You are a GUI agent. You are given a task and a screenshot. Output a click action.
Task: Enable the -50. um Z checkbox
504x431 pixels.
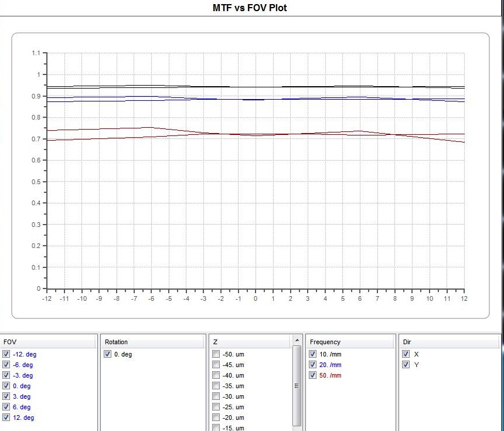pos(216,354)
